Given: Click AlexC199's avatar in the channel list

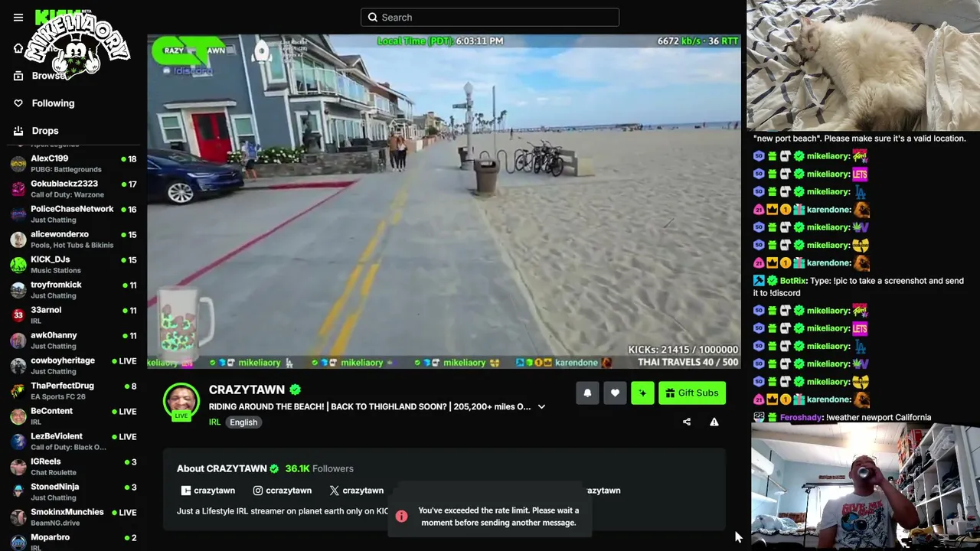Looking at the screenshot, I should 18,164.
